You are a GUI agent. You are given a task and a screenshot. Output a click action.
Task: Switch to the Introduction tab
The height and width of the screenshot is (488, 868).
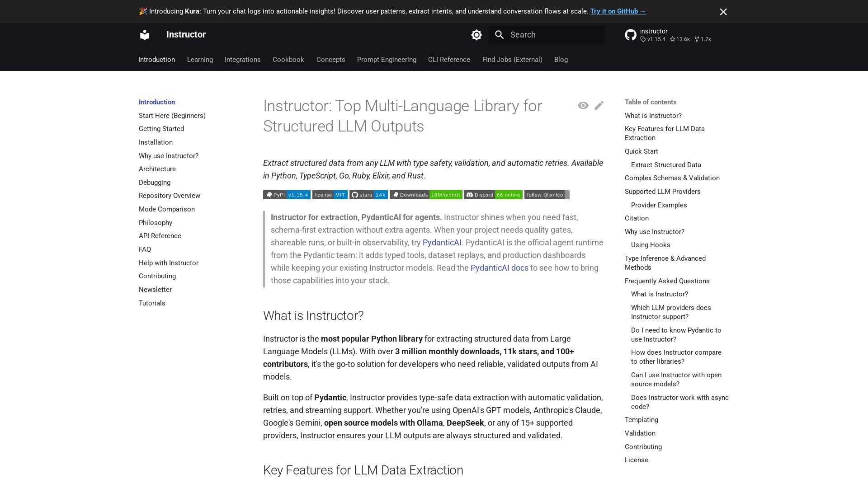156,60
